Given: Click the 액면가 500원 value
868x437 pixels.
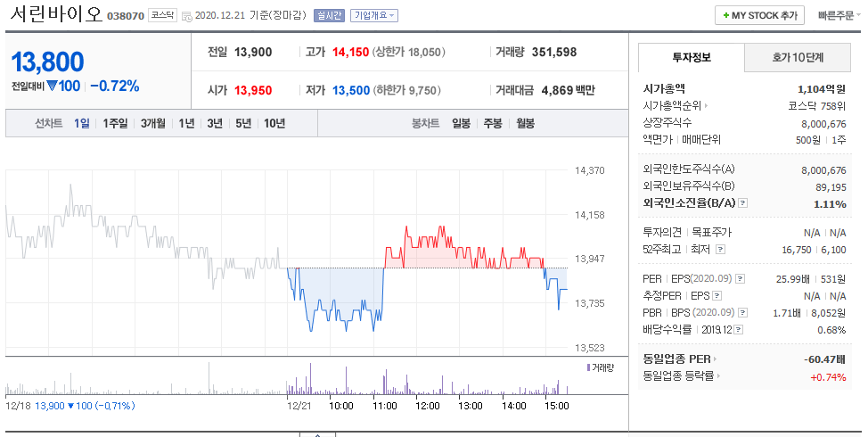Looking at the screenshot, I should click(x=808, y=140).
